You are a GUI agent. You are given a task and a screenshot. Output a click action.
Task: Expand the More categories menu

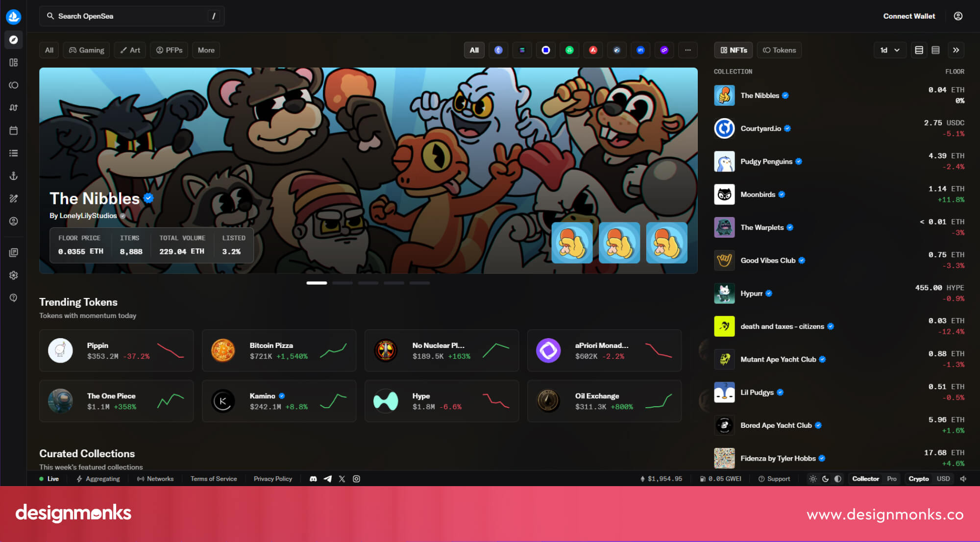(206, 50)
